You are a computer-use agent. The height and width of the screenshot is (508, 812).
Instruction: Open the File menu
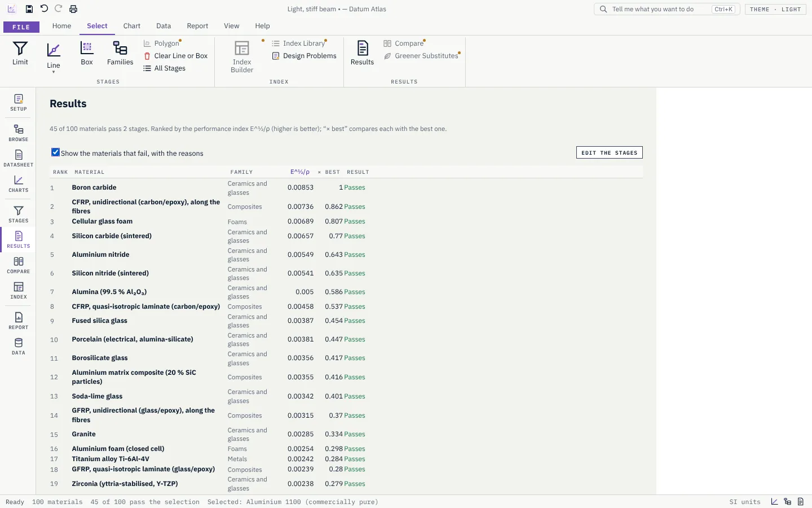coord(21,27)
